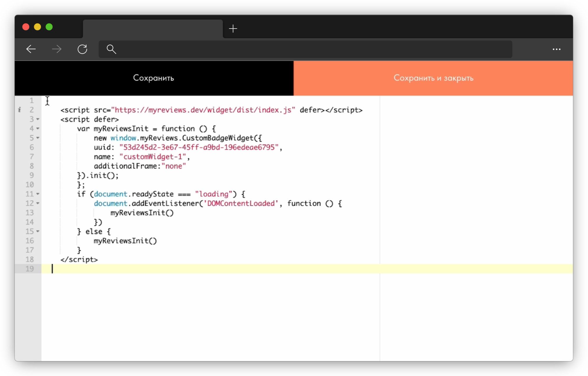Screen dimensions: 588x376
Task: Open the three-dot browser menu
Action: point(556,49)
